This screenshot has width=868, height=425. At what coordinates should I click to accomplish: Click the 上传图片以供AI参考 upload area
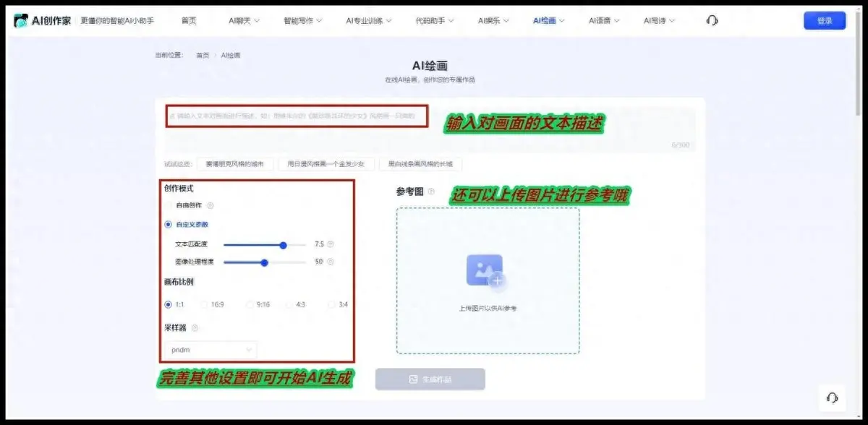(x=488, y=280)
